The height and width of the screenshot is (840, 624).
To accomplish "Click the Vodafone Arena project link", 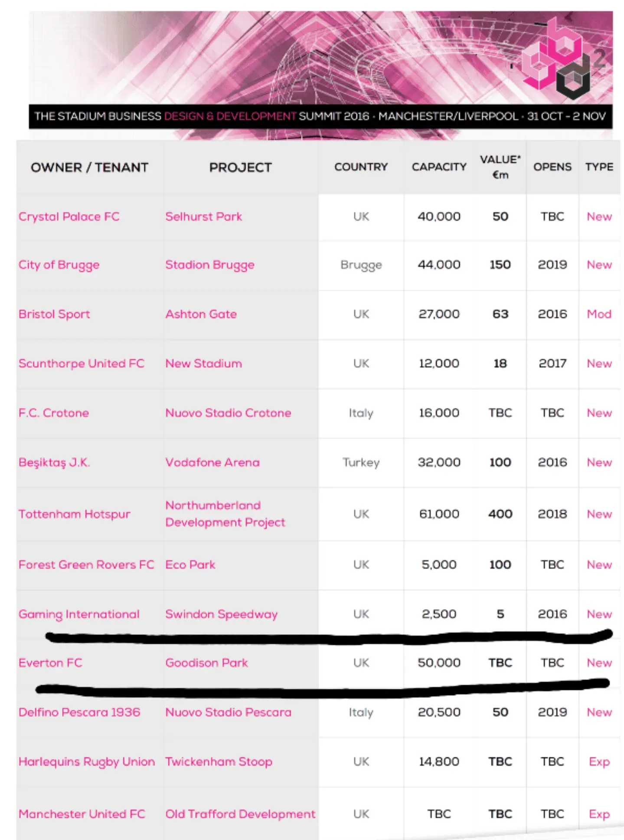I will point(212,463).
